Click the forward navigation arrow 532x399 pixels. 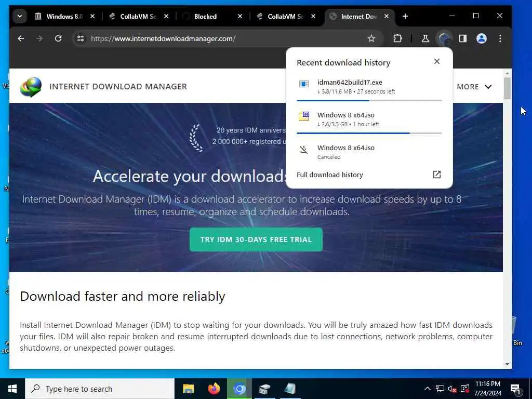(x=39, y=38)
